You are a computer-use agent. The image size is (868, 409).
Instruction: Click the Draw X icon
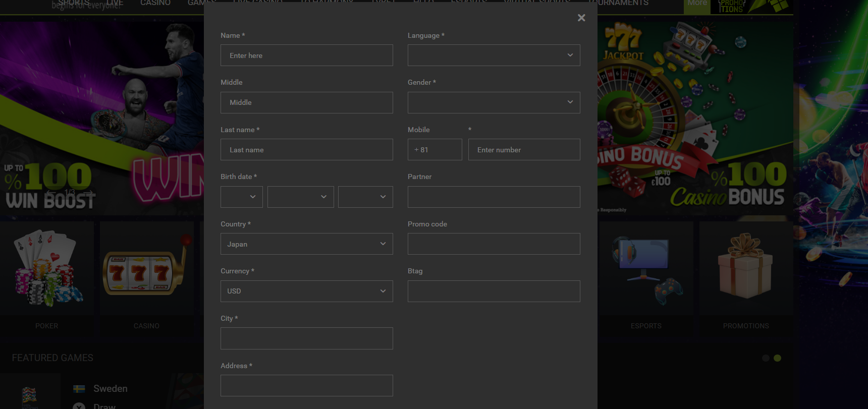coord(79,406)
